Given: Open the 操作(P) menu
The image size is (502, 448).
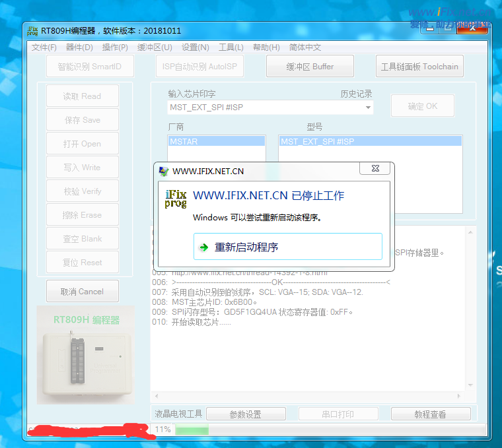Looking at the screenshot, I should coord(115,48).
